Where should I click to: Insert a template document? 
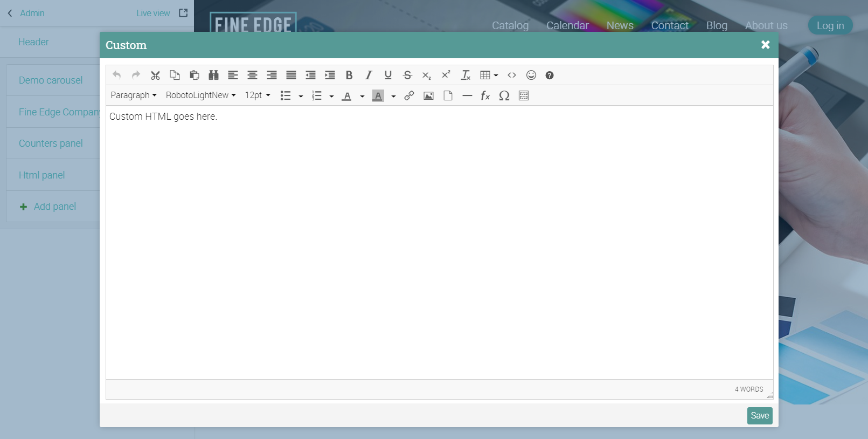tap(448, 95)
